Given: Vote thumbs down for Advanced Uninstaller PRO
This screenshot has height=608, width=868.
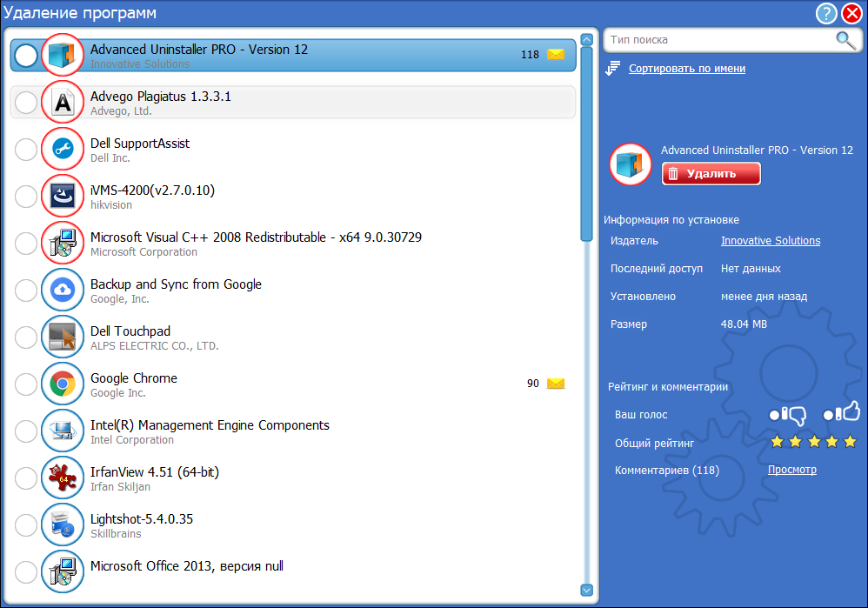Looking at the screenshot, I should 787,415.
